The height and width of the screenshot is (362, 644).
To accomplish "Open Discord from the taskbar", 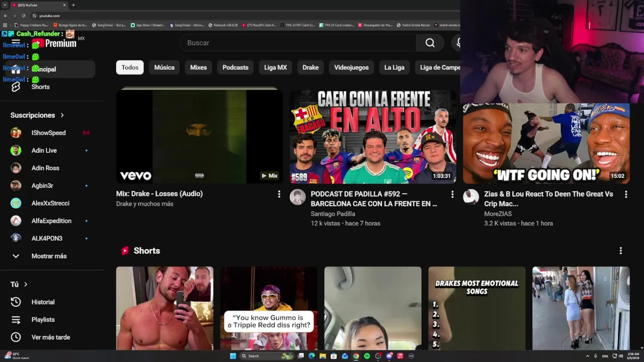I will click(x=389, y=356).
